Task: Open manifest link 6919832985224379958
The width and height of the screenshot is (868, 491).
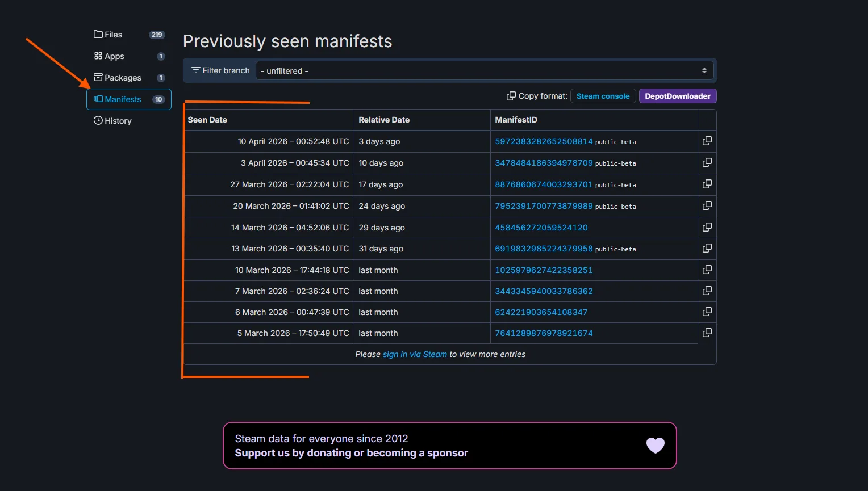Action: [544, 249]
